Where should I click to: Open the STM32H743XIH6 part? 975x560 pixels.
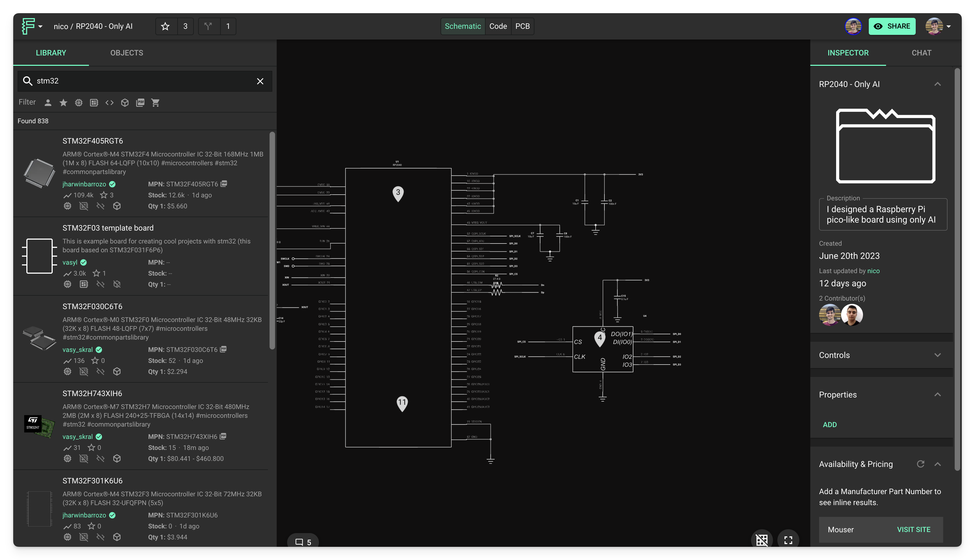point(92,393)
